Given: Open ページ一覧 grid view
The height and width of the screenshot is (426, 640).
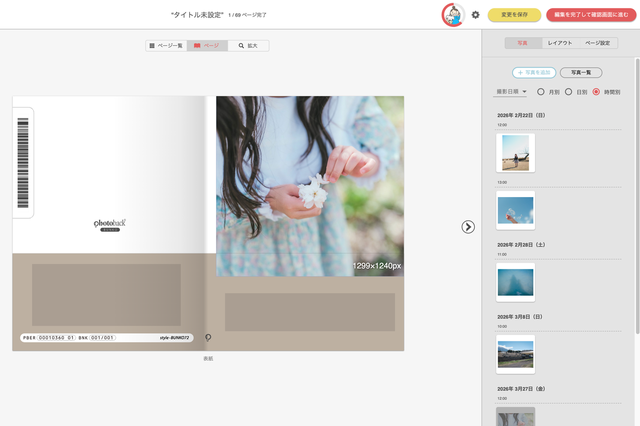Looking at the screenshot, I should 165,46.
